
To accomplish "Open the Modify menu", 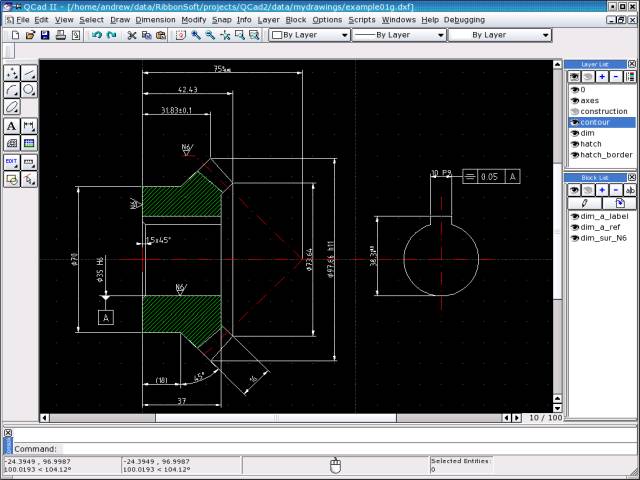I will click(x=193, y=20).
